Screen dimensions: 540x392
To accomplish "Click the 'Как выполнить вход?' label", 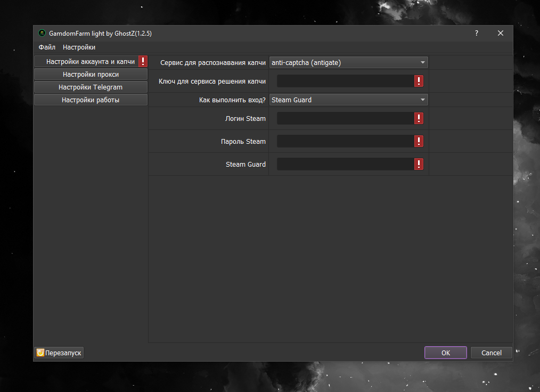I will point(233,100).
